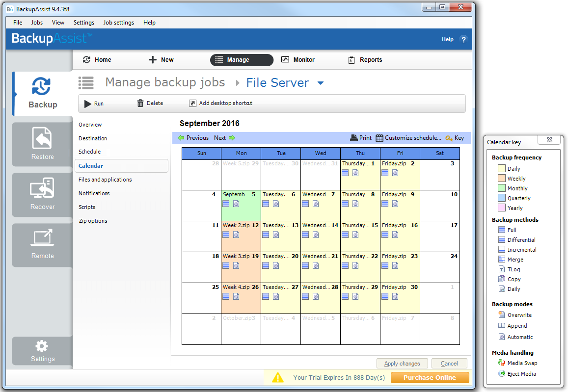568x392 pixels.
Task: Click the manage jobs list icon beside heading
Action: coord(86,83)
